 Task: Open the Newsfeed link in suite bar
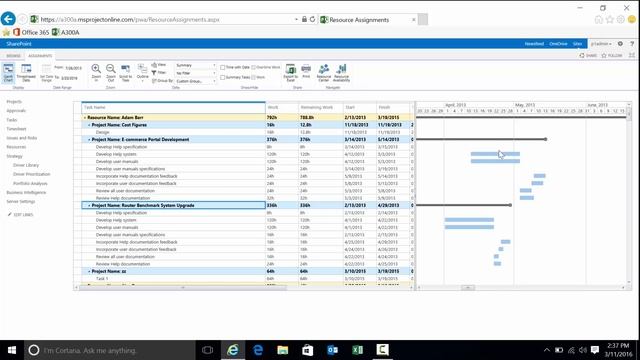534,44
